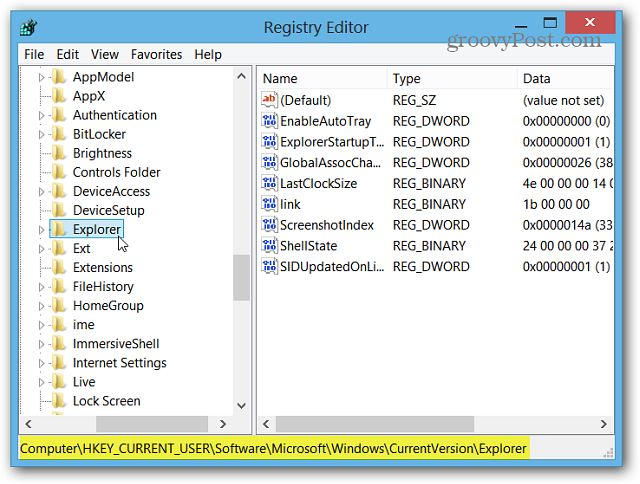Expand the FileHistory key
This screenshot has height=484, width=640.
(41, 287)
